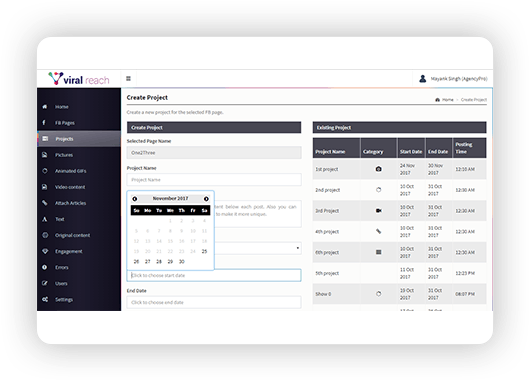The height and width of the screenshot is (381, 531).
Task: Click the FB Pages Facebook icon
Action: (x=44, y=123)
